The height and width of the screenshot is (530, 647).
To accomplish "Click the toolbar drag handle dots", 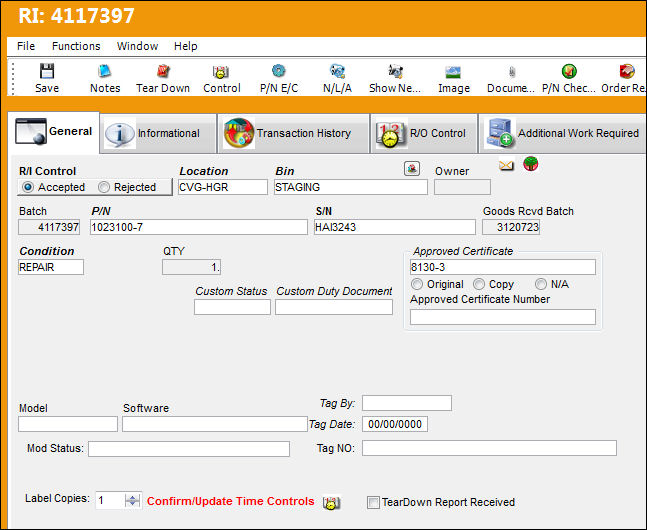I will click(x=13, y=78).
